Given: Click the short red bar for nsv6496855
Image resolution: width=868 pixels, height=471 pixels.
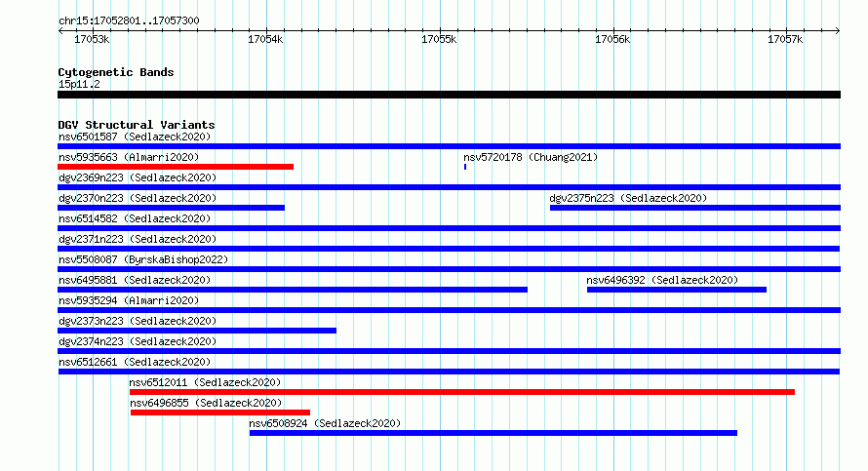Looking at the screenshot, I should click(x=220, y=412).
